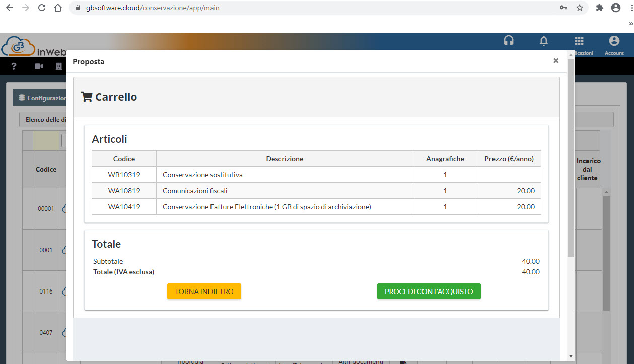
Task: Click the video camera icon
Action: (39, 66)
